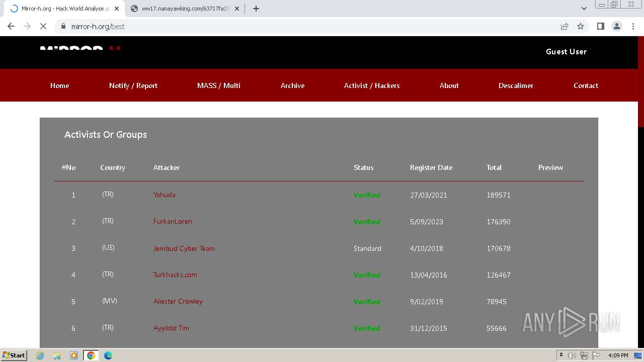644x362 pixels.
Task: Click Jembud Cyber Team's Standard status
Action: [x=367, y=248]
